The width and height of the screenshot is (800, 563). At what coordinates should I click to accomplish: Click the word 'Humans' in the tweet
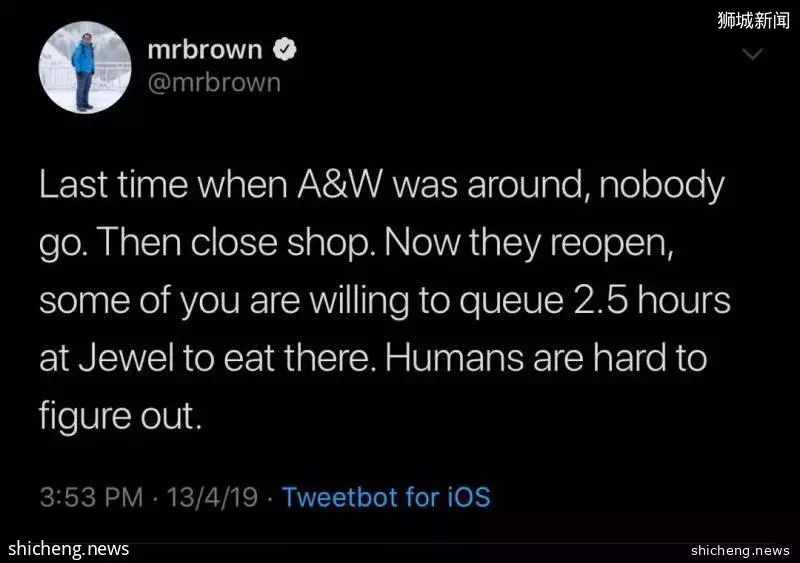(454, 358)
